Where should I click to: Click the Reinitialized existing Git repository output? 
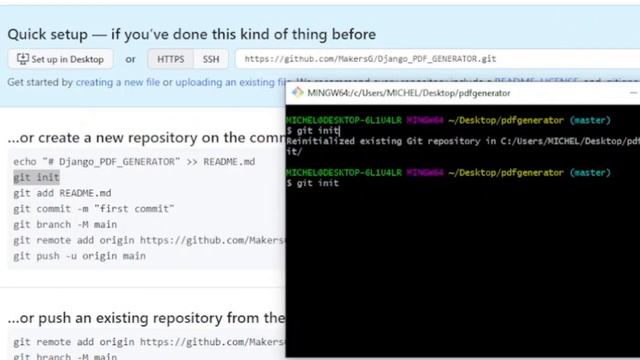[x=462, y=146]
